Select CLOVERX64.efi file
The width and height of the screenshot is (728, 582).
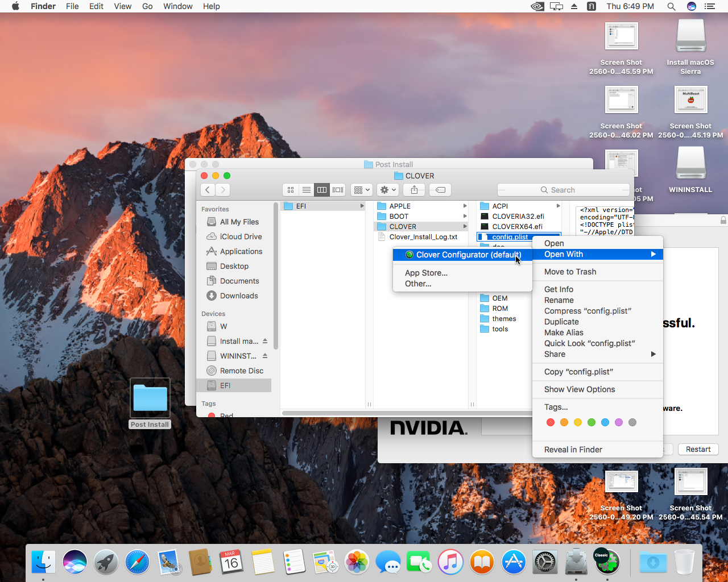point(518,226)
